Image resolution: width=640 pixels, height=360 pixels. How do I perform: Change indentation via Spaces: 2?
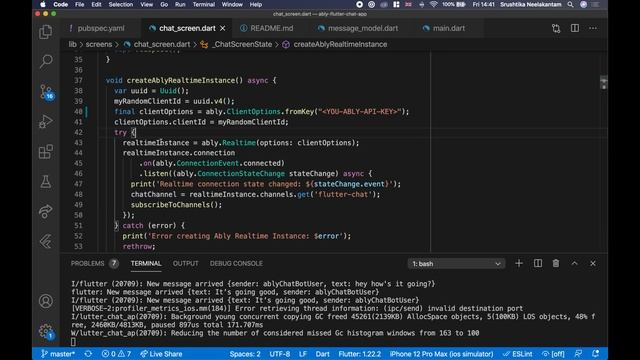tap(245, 354)
